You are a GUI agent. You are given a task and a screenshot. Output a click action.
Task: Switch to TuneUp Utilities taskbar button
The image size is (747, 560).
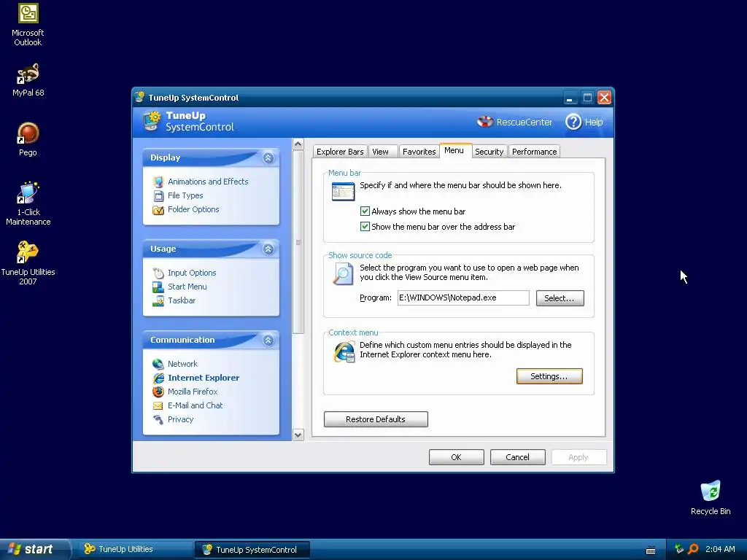tap(135, 550)
